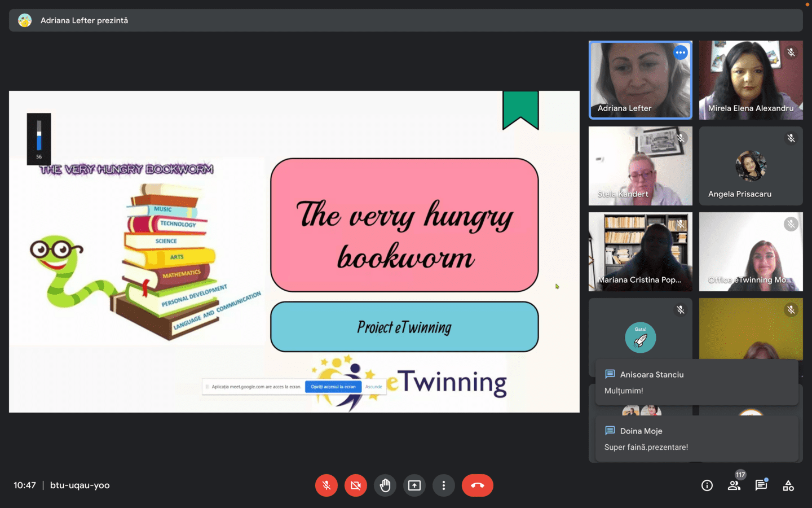This screenshot has height=508, width=812.
Task: Click the meeting code btu-uqau-yoo
Action: [x=80, y=485]
